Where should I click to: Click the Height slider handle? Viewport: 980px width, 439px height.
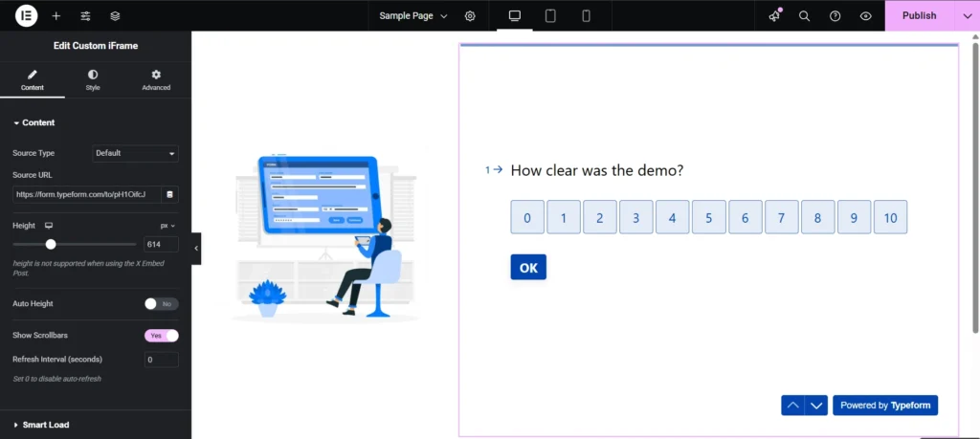(51, 245)
